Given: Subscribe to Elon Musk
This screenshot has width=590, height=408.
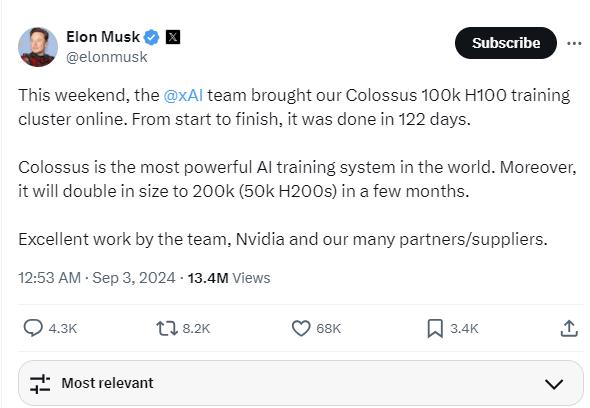Looking at the screenshot, I should click(506, 43).
